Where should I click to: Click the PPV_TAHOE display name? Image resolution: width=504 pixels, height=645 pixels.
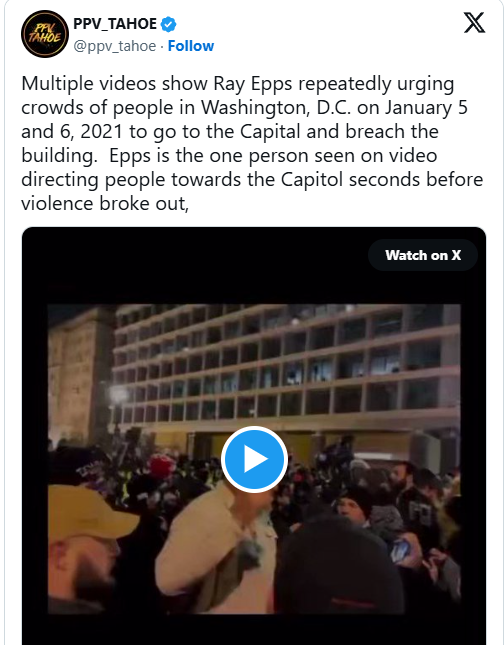tap(115, 24)
